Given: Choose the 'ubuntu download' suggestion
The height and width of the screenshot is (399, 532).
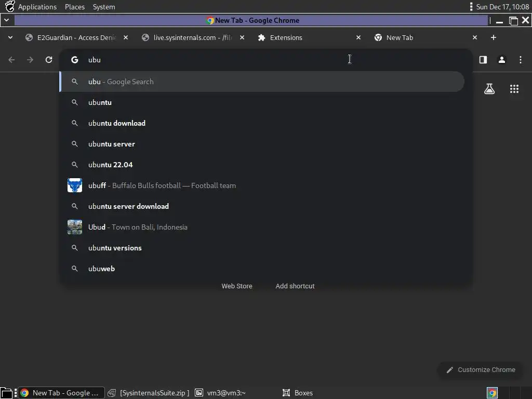Looking at the screenshot, I should click(x=262, y=123).
